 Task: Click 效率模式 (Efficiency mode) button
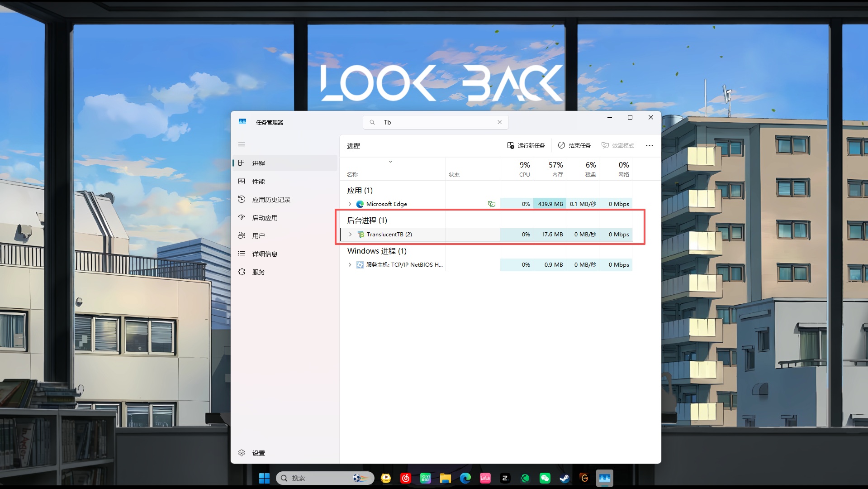(x=618, y=145)
